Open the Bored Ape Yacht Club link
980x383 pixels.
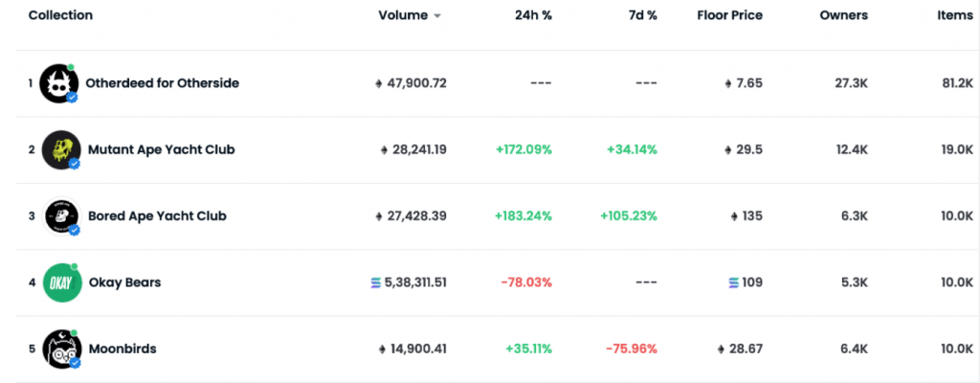[x=157, y=216]
